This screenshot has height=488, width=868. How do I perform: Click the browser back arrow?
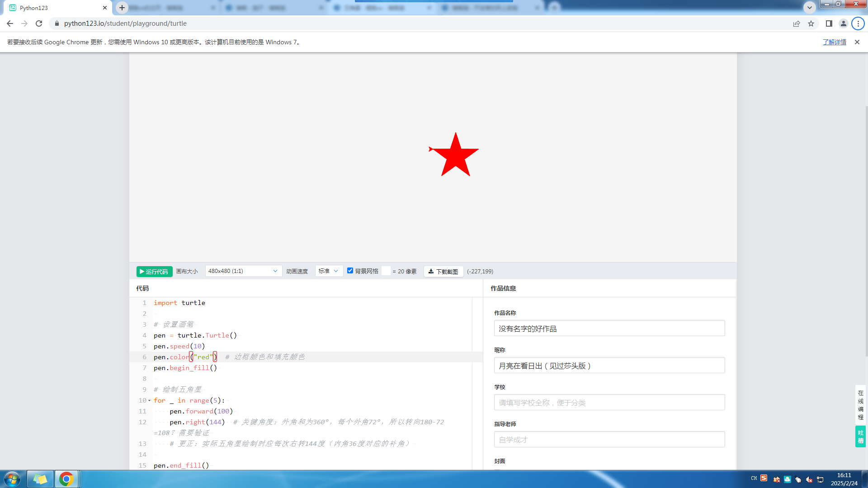pos(10,23)
